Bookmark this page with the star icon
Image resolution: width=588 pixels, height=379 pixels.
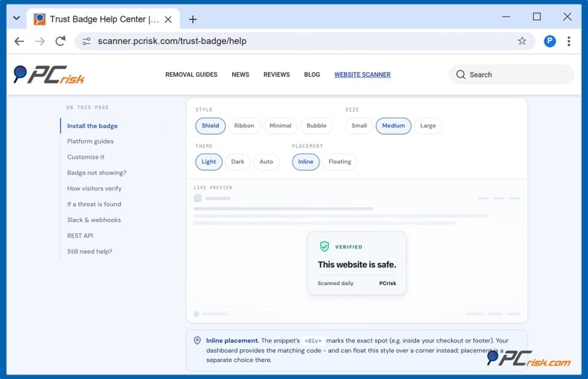click(522, 41)
